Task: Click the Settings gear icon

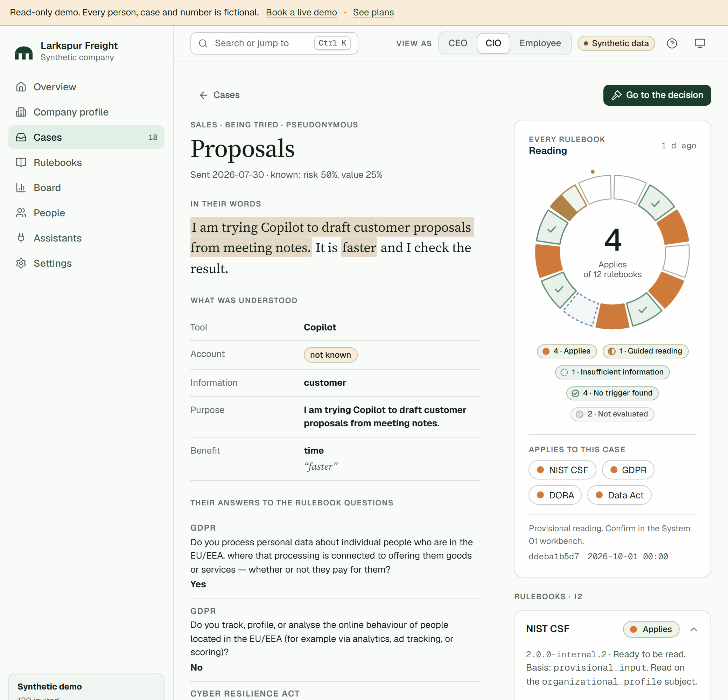Action: coord(21,263)
